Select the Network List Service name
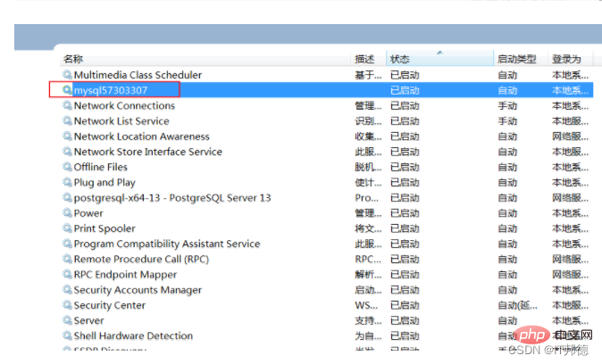Screen dimensions: 602x364 (121, 120)
